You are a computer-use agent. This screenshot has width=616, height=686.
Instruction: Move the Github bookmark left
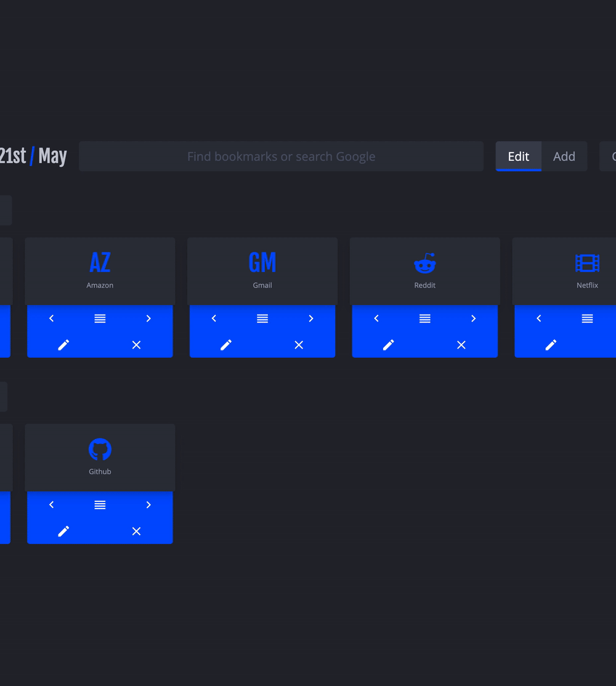[52, 505]
